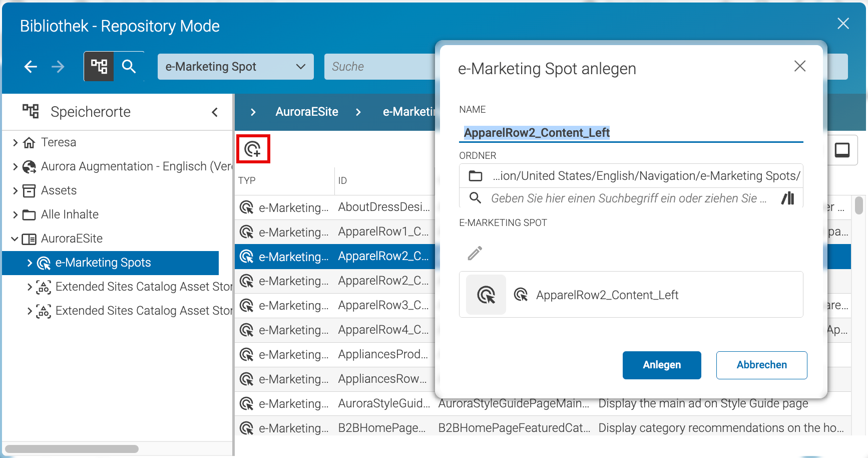Go forward with the right arrow
The image size is (868, 458).
coord(58,67)
